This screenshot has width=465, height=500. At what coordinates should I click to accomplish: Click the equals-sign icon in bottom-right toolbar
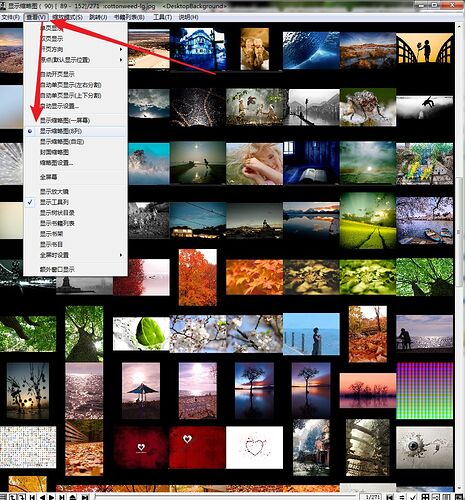pos(402,497)
